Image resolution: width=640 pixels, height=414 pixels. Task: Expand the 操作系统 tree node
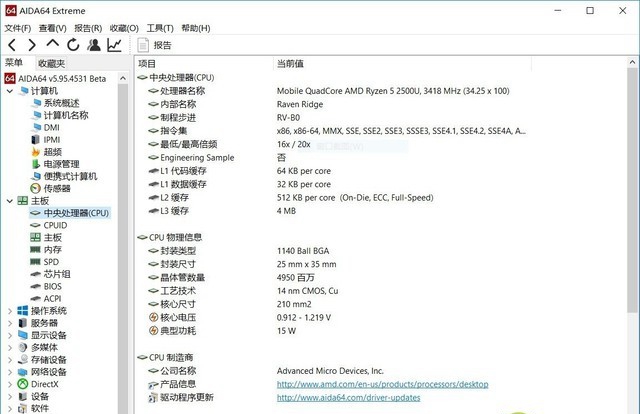[10, 311]
